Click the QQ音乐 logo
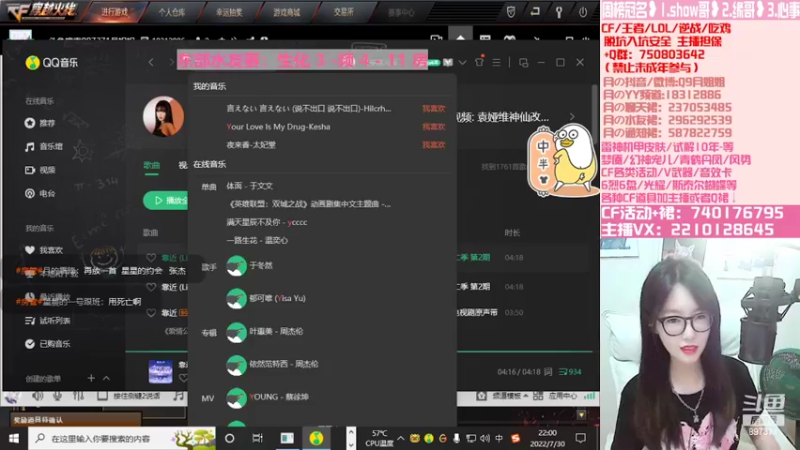The image size is (800, 450). 52,63
